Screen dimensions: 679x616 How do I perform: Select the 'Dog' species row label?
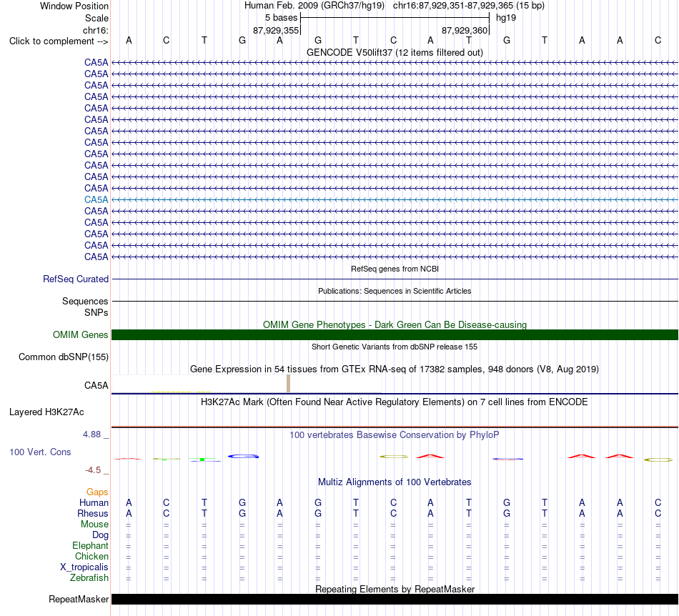click(100, 535)
